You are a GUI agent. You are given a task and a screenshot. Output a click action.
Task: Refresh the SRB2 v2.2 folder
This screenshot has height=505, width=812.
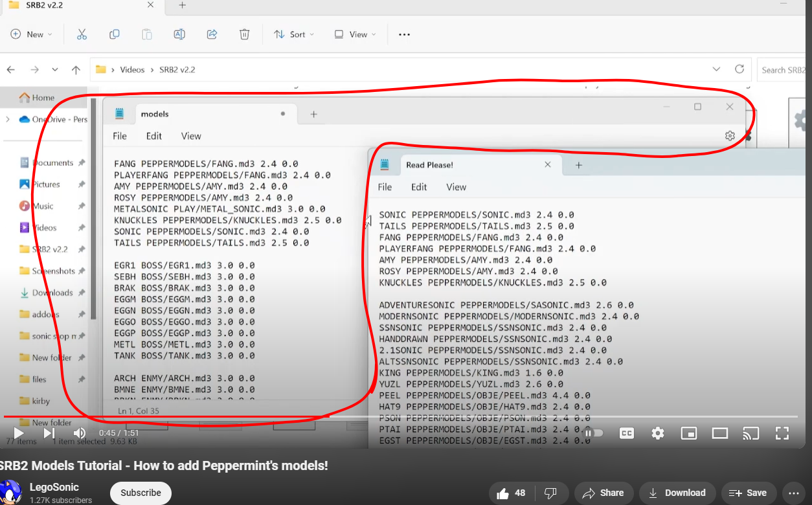click(739, 69)
